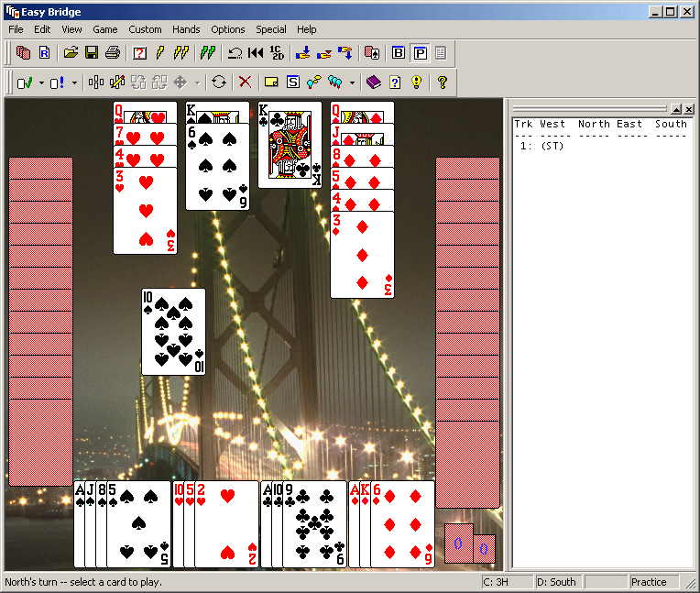Screen dimensions: 700x593
Task: Click the 1C 2D bidding icon
Action: (x=277, y=53)
